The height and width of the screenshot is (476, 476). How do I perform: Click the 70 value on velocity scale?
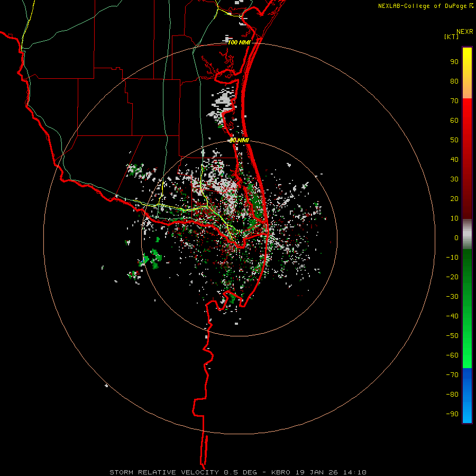(x=454, y=101)
